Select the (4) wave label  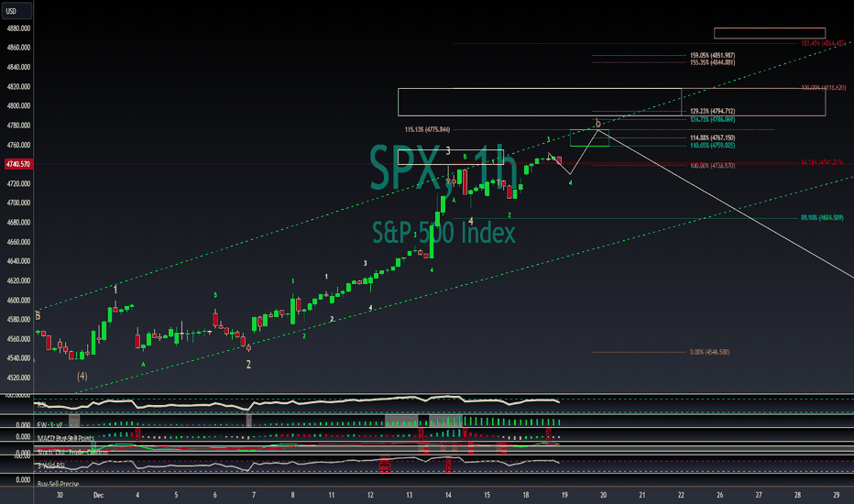[x=82, y=376]
